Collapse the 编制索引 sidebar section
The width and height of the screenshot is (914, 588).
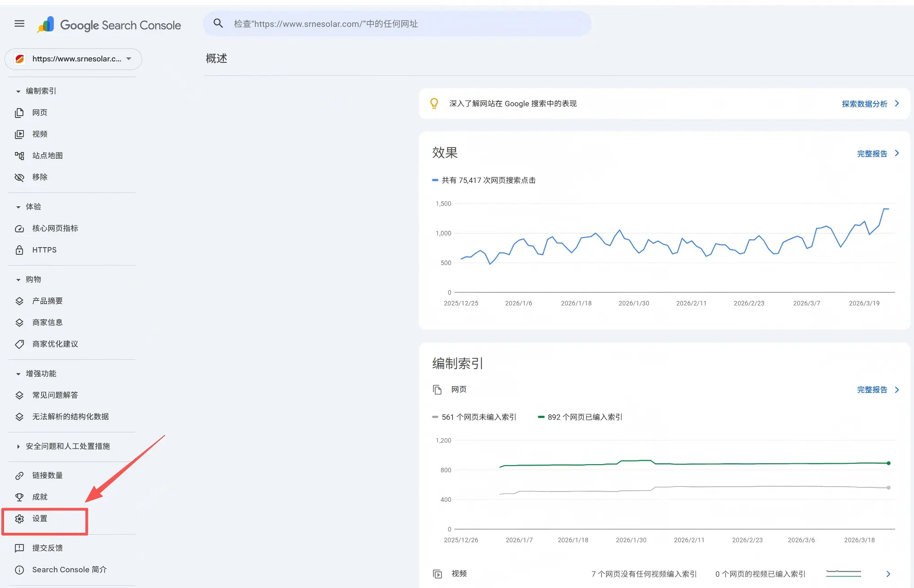(18, 91)
